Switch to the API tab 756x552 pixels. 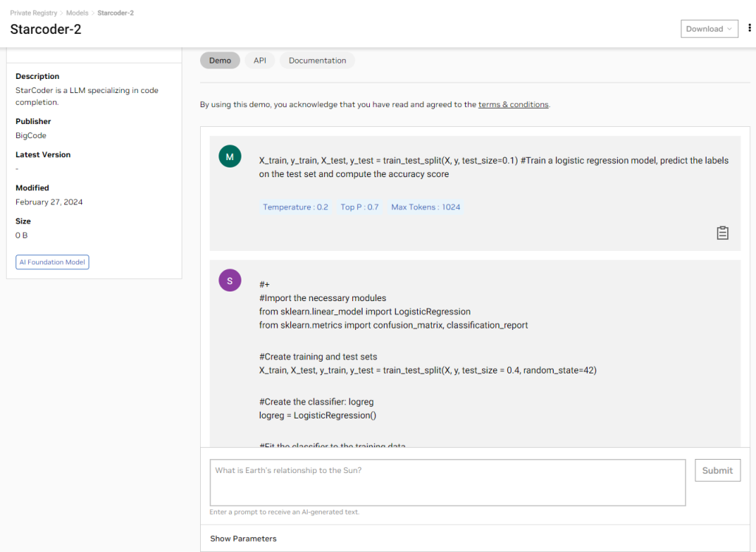260,61
